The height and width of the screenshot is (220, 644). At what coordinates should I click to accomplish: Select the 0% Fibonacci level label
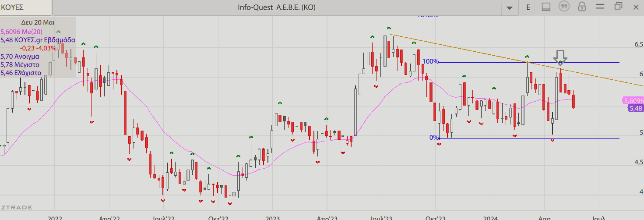coord(434,138)
